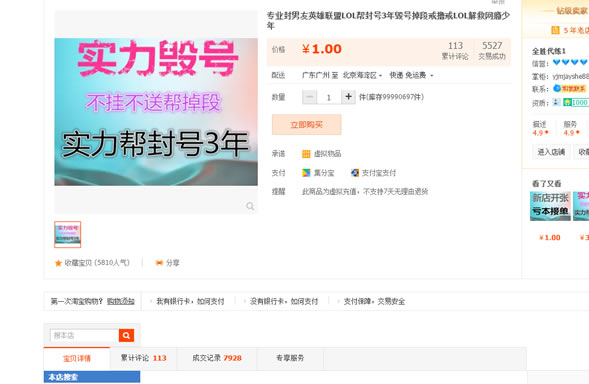Click the 5年老店 badge icon
The height and width of the screenshot is (384, 589).
pos(555,30)
